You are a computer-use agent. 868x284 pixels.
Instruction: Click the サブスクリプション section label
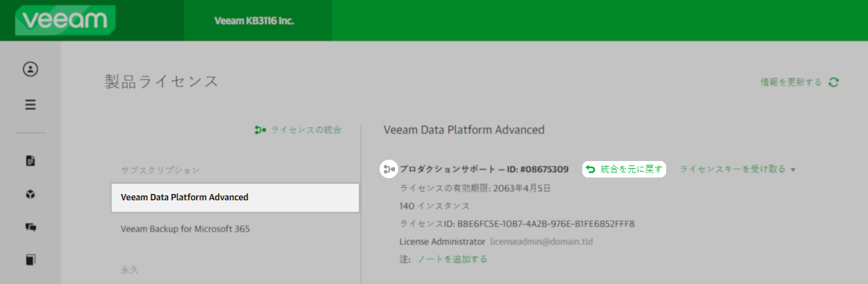(x=161, y=171)
